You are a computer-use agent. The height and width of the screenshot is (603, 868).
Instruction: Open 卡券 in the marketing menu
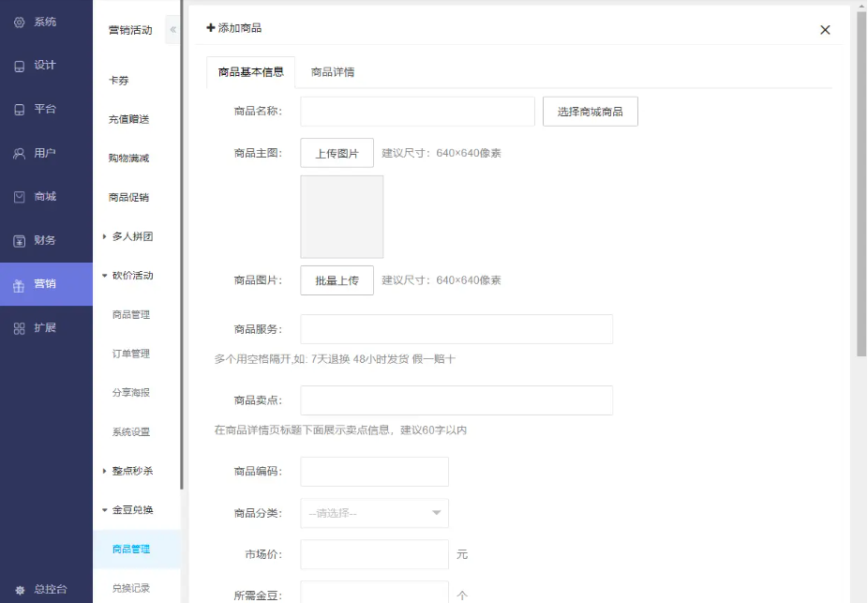click(x=118, y=81)
